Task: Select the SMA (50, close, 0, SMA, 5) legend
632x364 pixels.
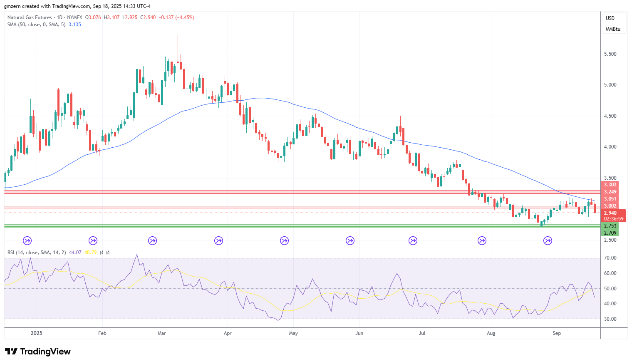Action: (36, 25)
